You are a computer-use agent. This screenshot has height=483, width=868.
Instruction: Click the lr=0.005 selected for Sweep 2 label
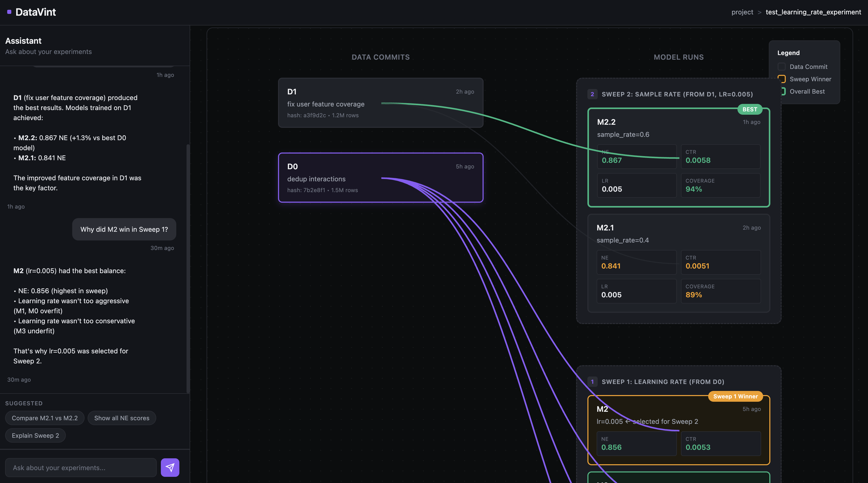coord(647,422)
